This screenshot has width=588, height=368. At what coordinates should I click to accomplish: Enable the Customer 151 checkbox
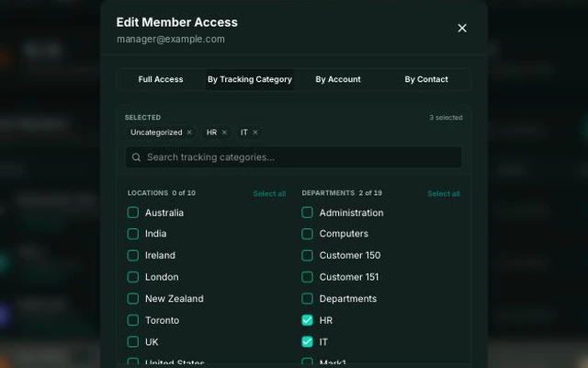point(307,277)
